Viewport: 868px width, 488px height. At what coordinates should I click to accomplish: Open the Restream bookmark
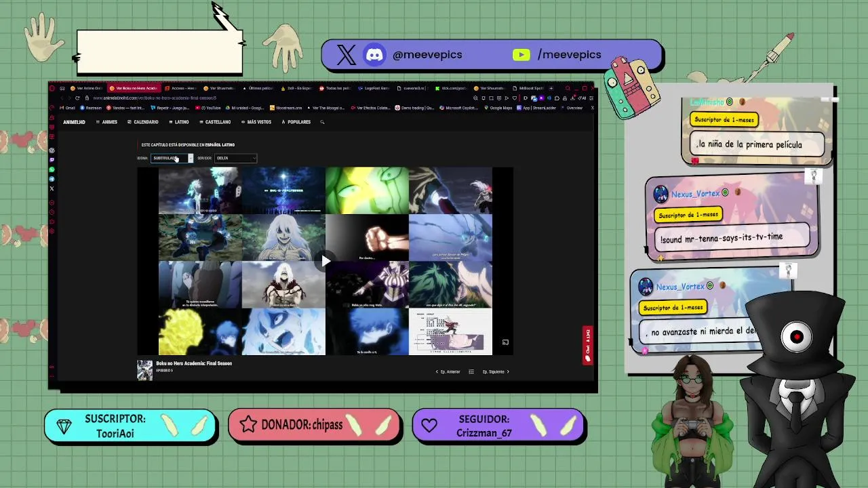click(91, 108)
